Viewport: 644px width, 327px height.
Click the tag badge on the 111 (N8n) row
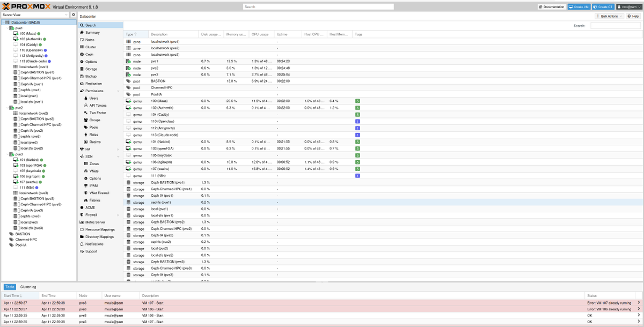[x=357, y=176]
